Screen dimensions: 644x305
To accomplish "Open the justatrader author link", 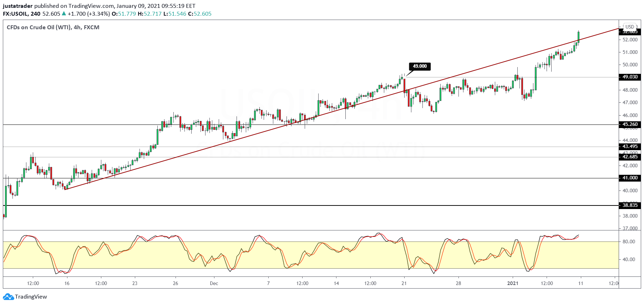I will [18, 6].
